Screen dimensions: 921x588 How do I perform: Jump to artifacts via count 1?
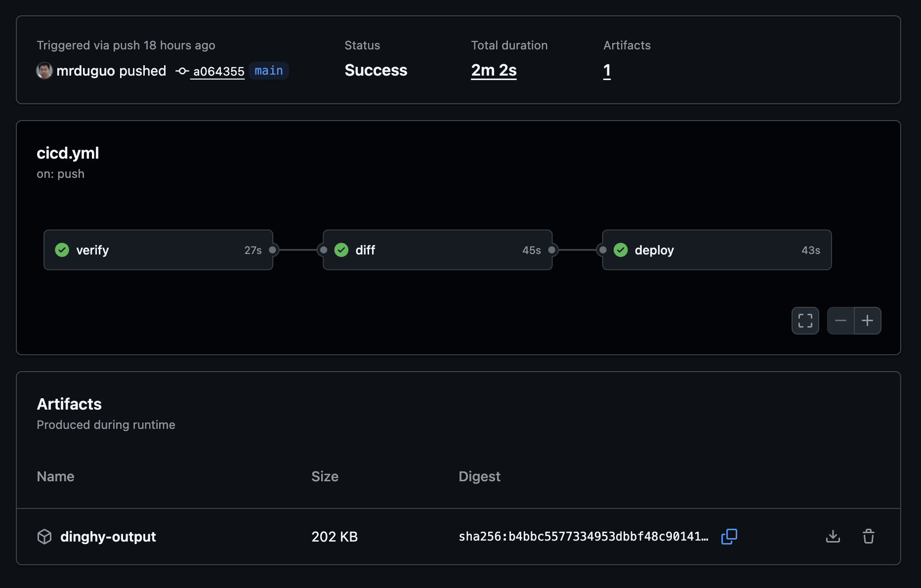[x=607, y=71]
